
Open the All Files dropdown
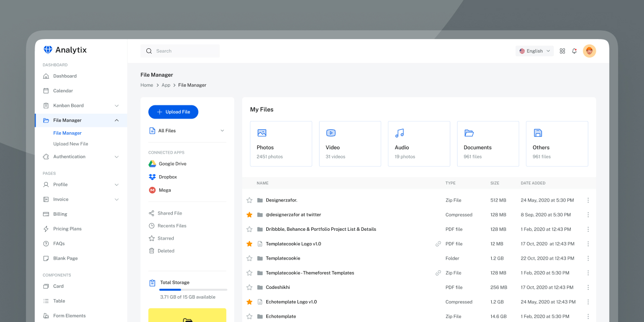pos(187,131)
